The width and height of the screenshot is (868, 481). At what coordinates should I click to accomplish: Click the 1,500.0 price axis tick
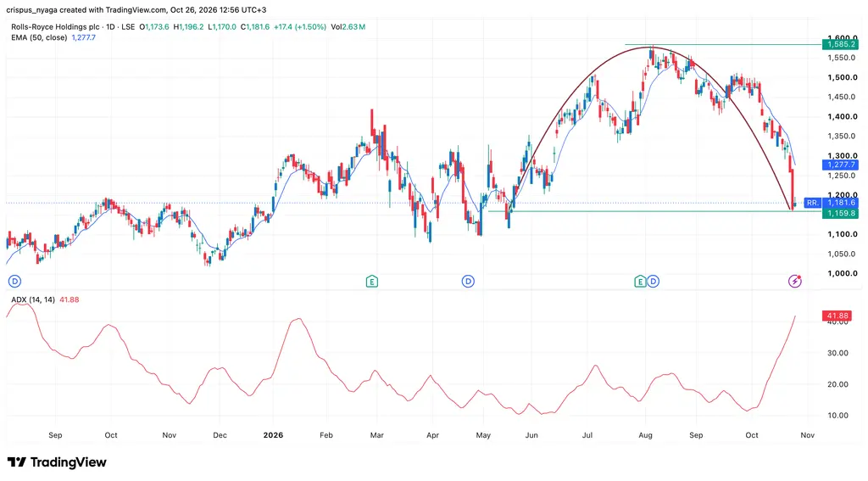(843, 77)
